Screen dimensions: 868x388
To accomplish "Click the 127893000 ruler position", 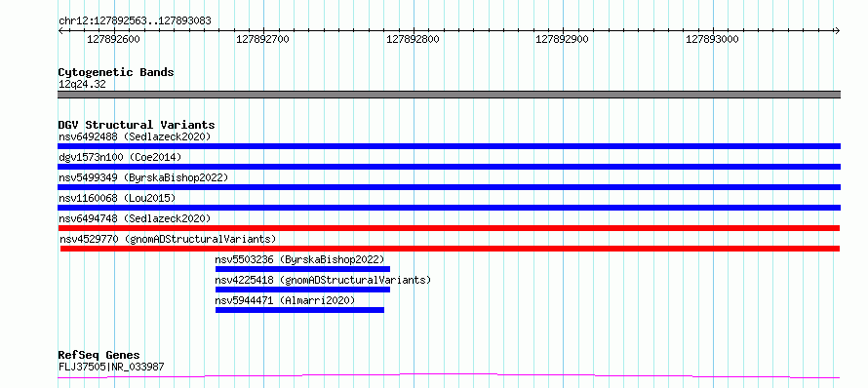I will pos(712,39).
